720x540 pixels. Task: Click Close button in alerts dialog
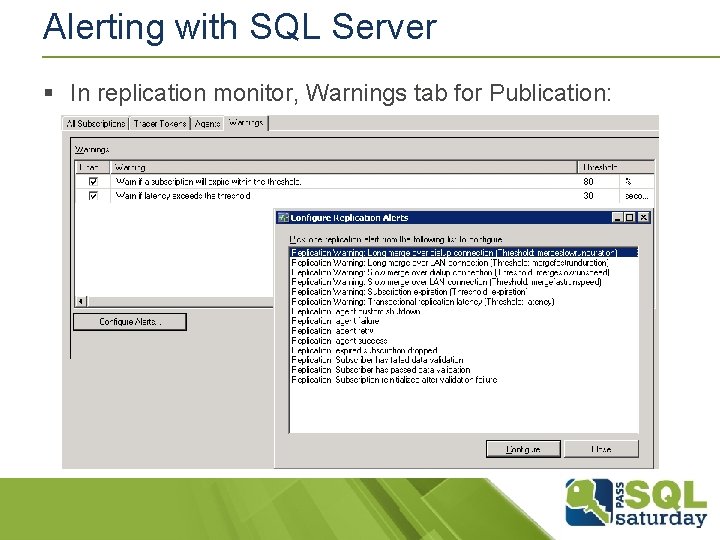click(601, 449)
